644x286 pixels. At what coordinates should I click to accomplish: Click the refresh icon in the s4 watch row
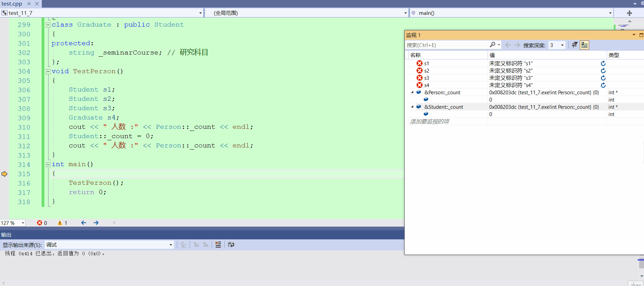pos(603,85)
